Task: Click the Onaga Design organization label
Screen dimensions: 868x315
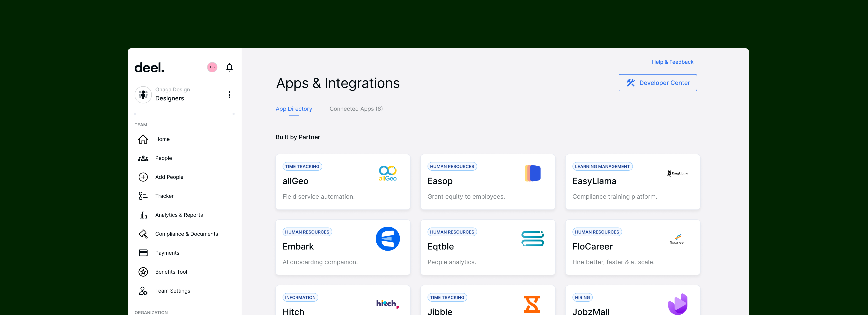Action: coord(173,89)
